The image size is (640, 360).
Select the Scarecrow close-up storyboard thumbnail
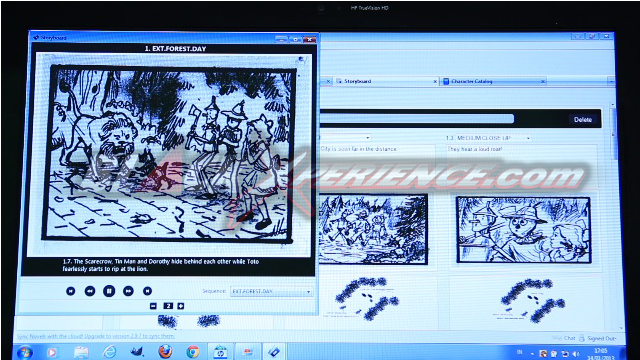pos(524,230)
